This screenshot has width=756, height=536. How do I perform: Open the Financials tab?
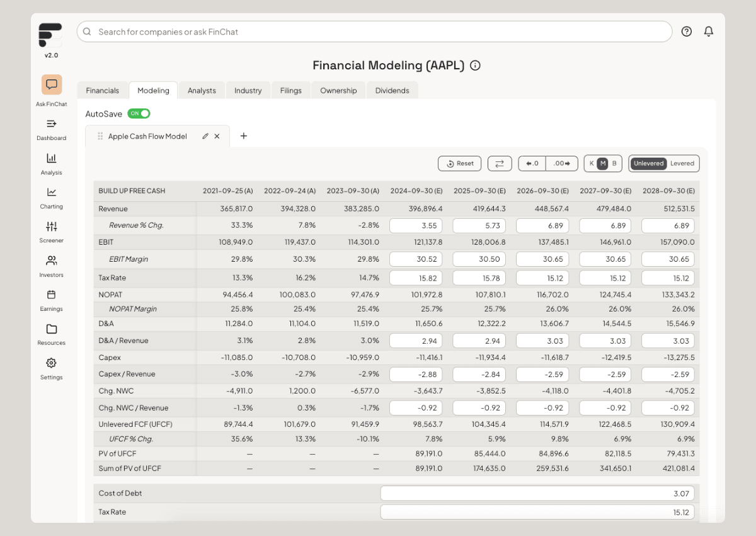[x=103, y=91]
